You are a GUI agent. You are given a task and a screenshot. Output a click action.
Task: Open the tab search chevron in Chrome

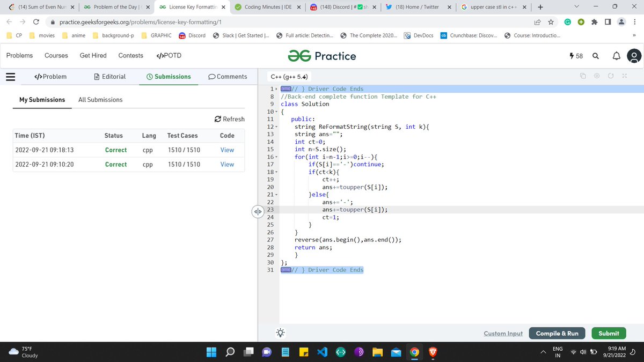pos(576,7)
